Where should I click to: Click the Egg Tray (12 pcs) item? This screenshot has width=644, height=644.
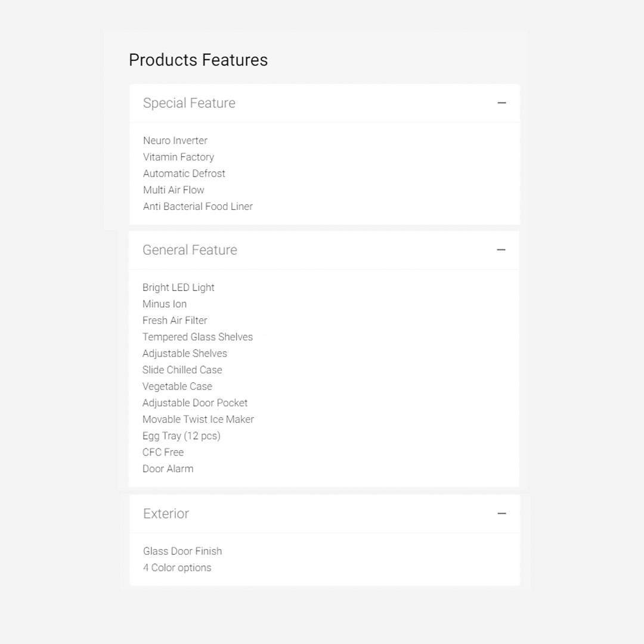pyautogui.click(x=181, y=436)
